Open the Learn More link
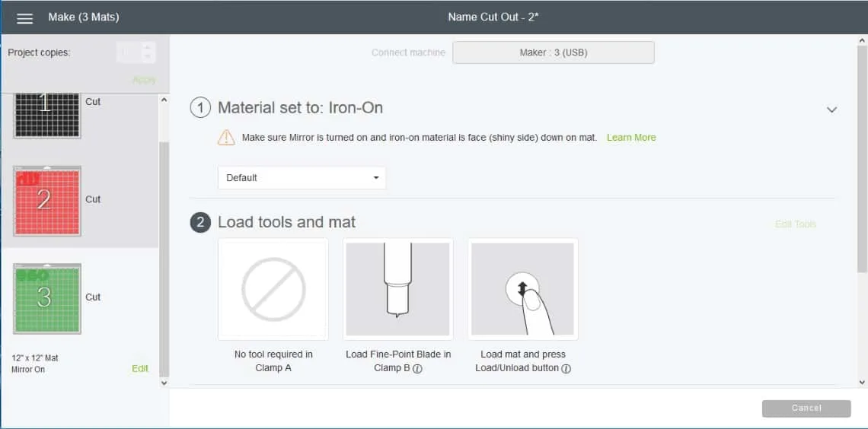The height and width of the screenshot is (429, 868). coord(631,137)
